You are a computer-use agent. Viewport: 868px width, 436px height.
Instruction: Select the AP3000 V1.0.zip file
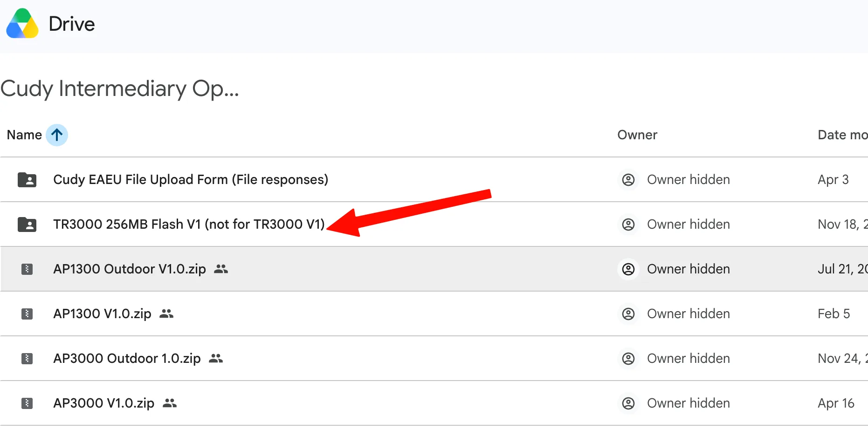(x=104, y=403)
